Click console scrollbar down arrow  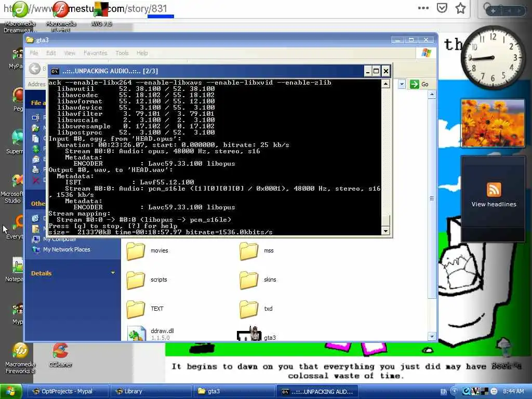point(385,231)
